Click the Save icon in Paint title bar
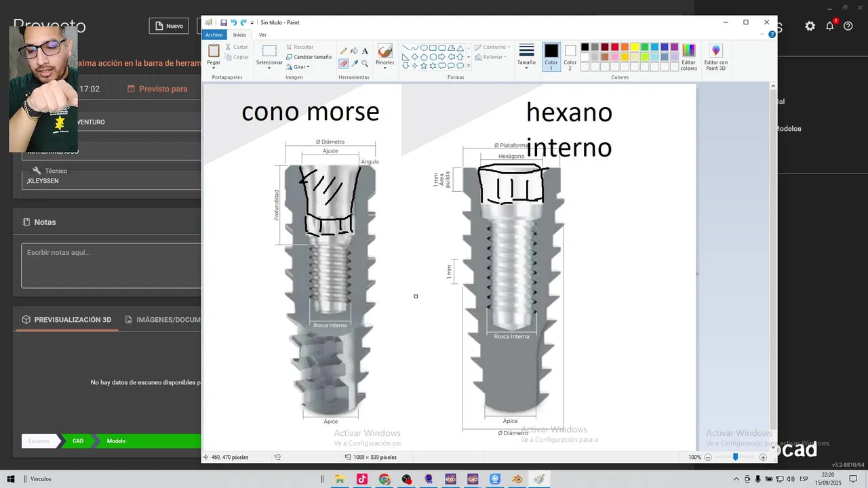 click(224, 22)
